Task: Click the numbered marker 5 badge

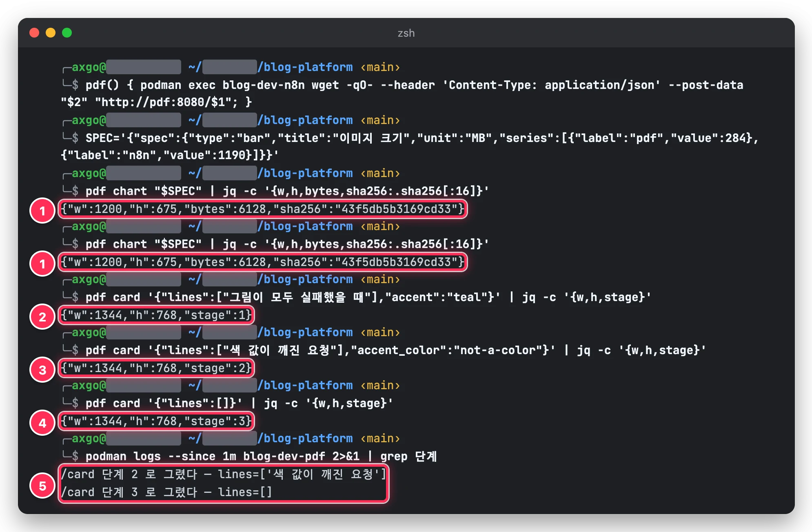Action: coord(42,485)
